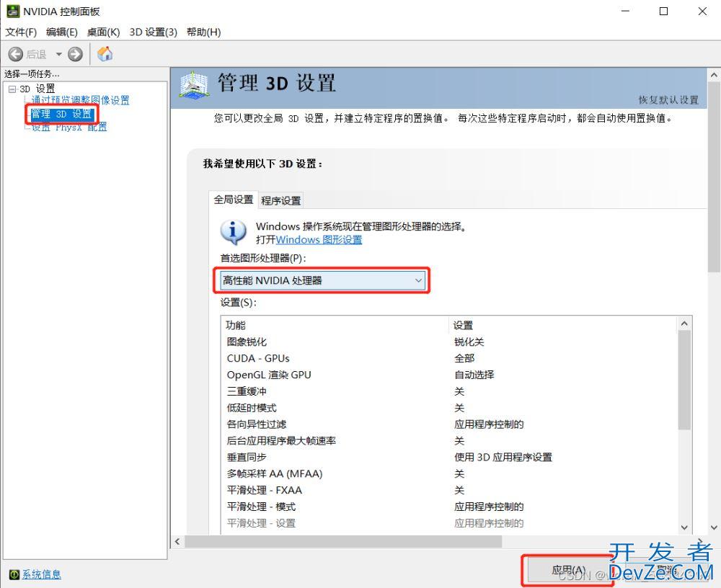Click the Forward arrow icon
Screen dimensions: 721x588
click(75, 54)
